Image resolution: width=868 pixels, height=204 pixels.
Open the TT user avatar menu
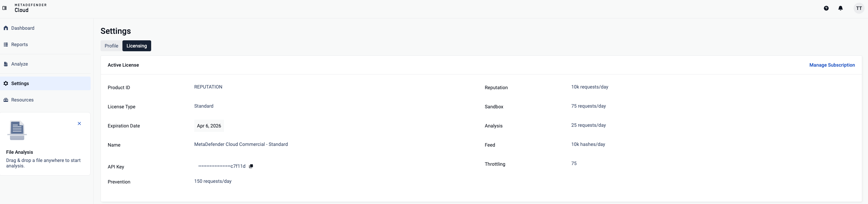point(859,8)
